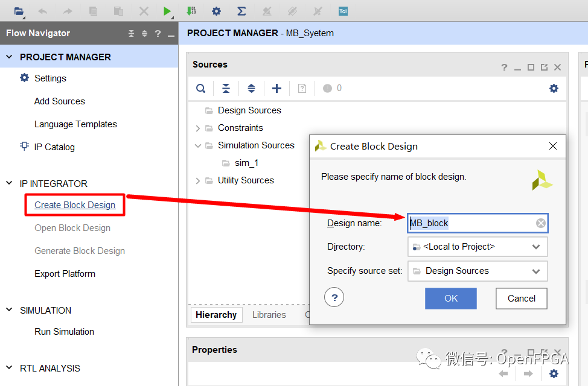The image size is (588, 386).
Task: Click the search icon in Sources panel
Action: [x=201, y=89]
